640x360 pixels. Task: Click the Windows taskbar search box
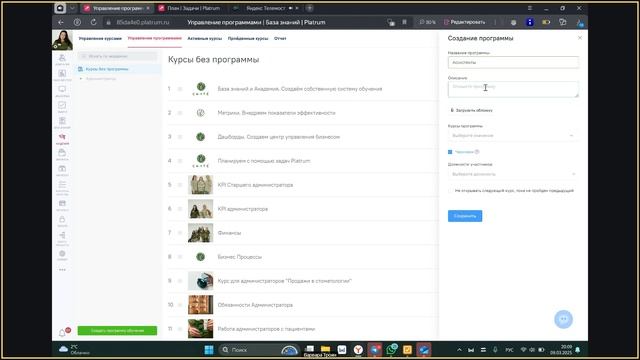click(260, 350)
